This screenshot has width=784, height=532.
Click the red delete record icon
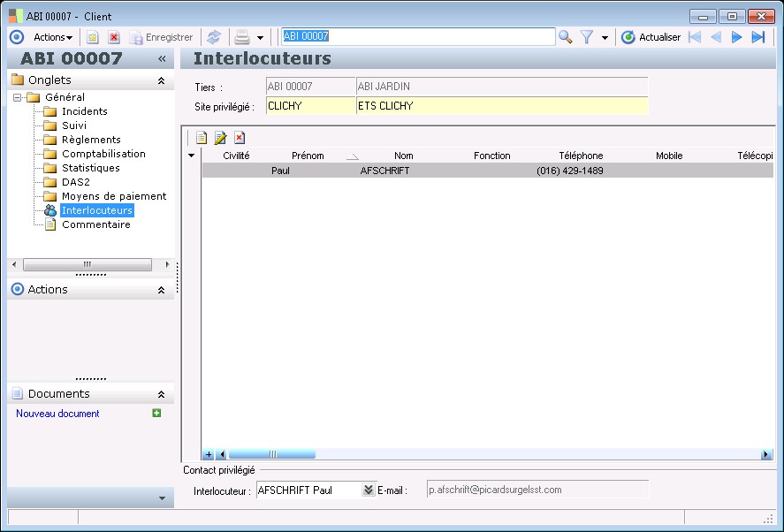click(114, 37)
